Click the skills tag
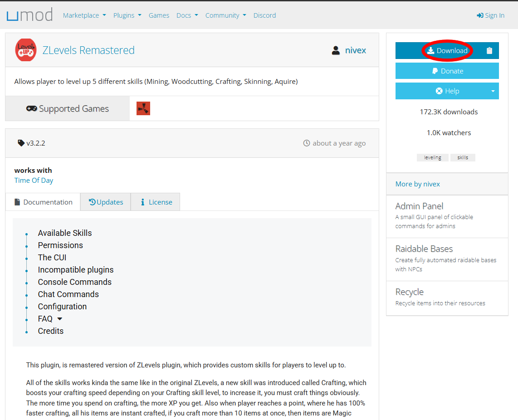 463,158
